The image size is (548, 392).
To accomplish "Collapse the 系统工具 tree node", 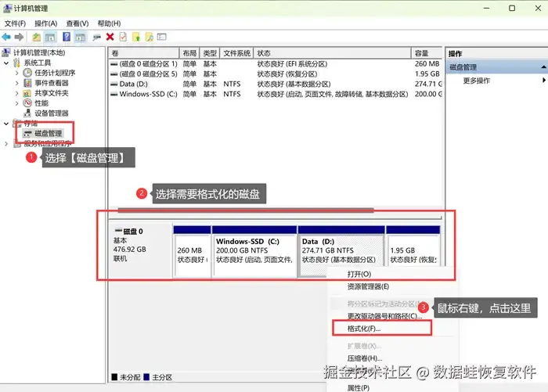I will [6, 63].
